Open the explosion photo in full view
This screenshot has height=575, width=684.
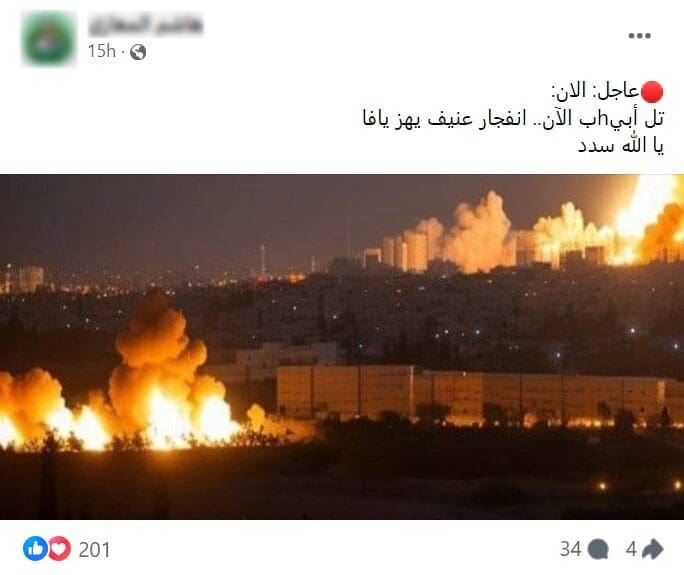pos(342,347)
